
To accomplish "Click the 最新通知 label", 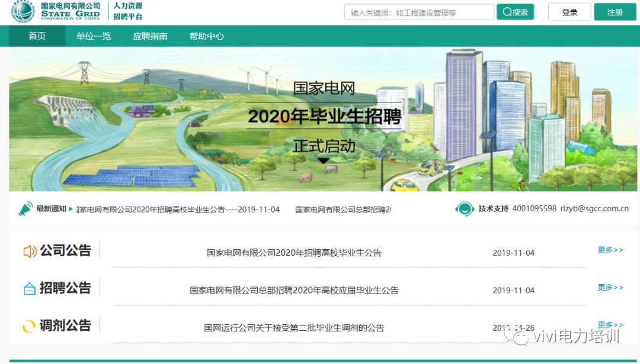I will click(x=52, y=209).
